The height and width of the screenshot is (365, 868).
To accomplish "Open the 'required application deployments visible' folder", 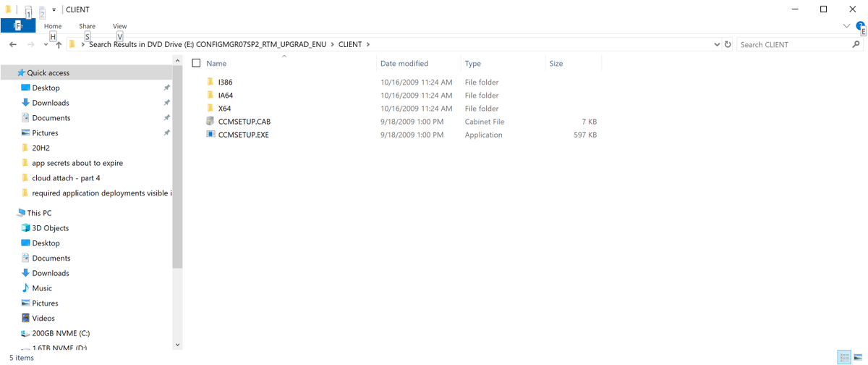I will [x=102, y=193].
